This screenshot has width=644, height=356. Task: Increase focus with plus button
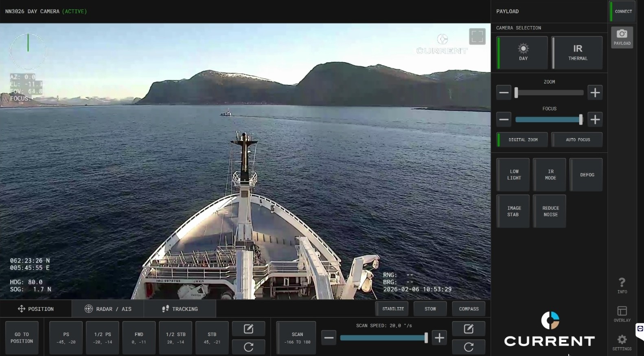pyautogui.click(x=595, y=119)
